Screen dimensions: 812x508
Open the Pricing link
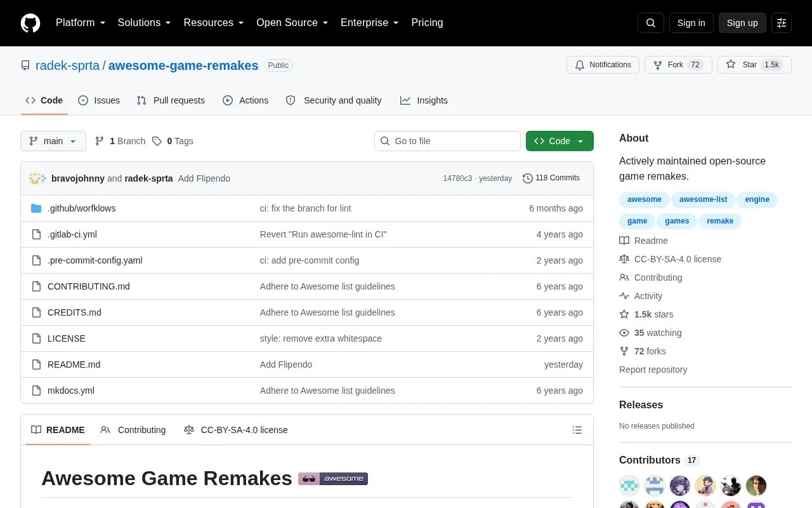point(427,23)
